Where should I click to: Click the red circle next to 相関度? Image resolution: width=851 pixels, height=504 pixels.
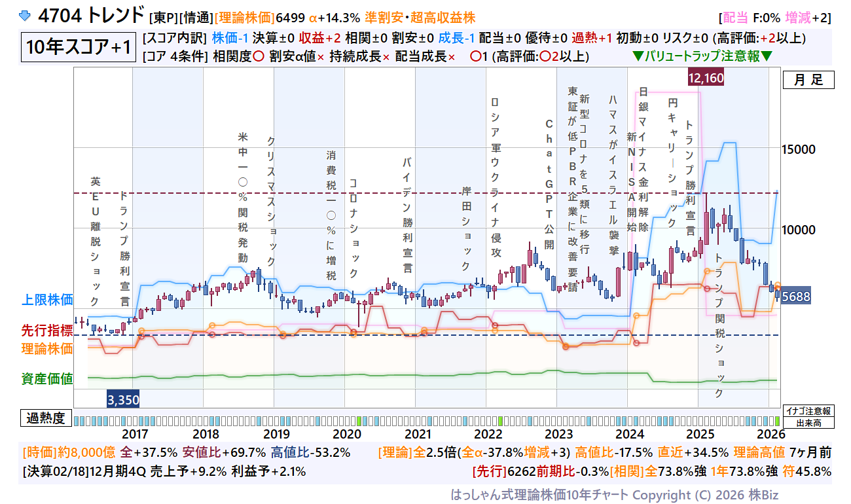coord(258,57)
